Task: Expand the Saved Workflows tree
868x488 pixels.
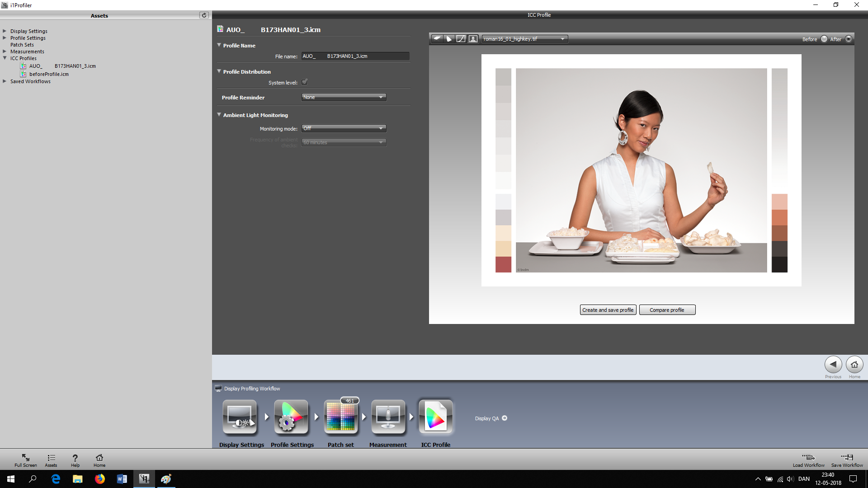Action: click(x=5, y=81)
